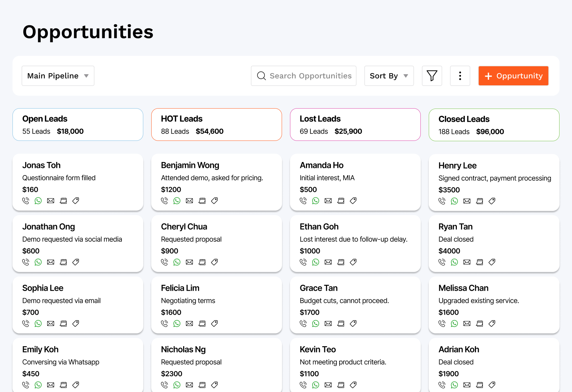
Task: Open the filter funnel icon
Action: pos(432,76)
